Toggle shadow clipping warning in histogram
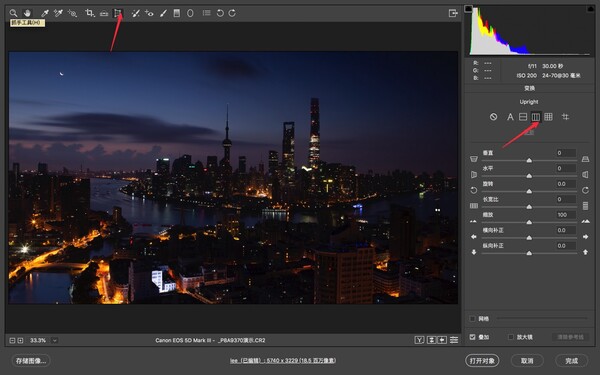 tap(468, 9)
